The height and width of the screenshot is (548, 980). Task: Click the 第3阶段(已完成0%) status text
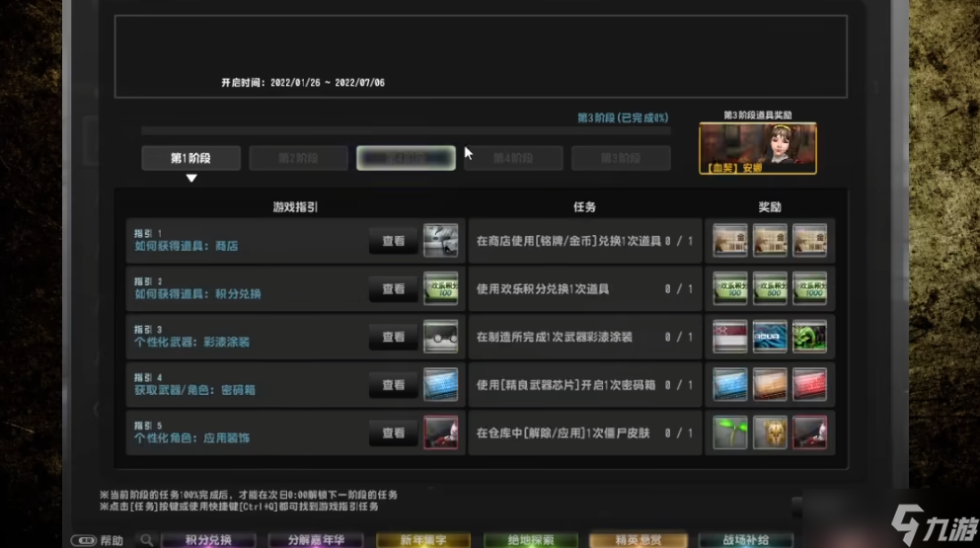[x=623, y=117]
